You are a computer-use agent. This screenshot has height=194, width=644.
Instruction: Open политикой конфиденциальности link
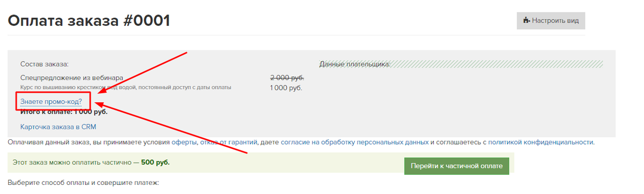[x=540, y=142]
